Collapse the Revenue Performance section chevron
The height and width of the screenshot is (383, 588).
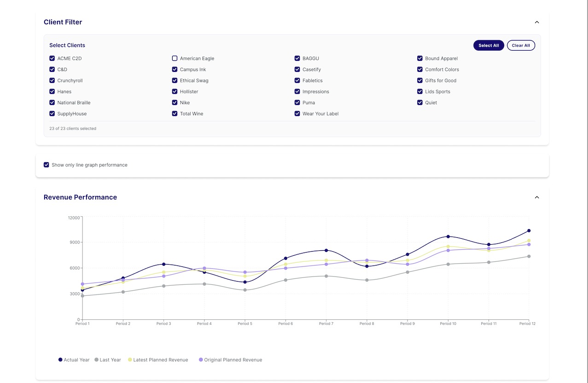(536, 197)
